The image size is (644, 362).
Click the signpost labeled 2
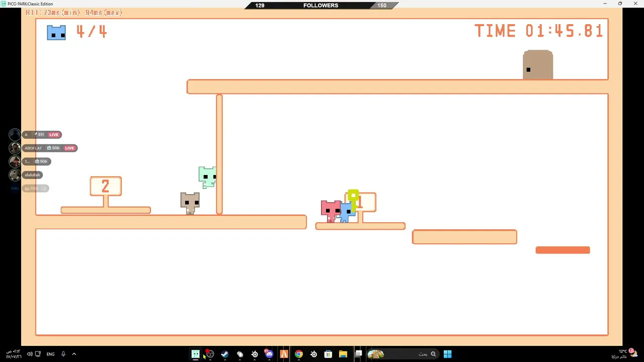pyautogui.click(x=106, y=187)
